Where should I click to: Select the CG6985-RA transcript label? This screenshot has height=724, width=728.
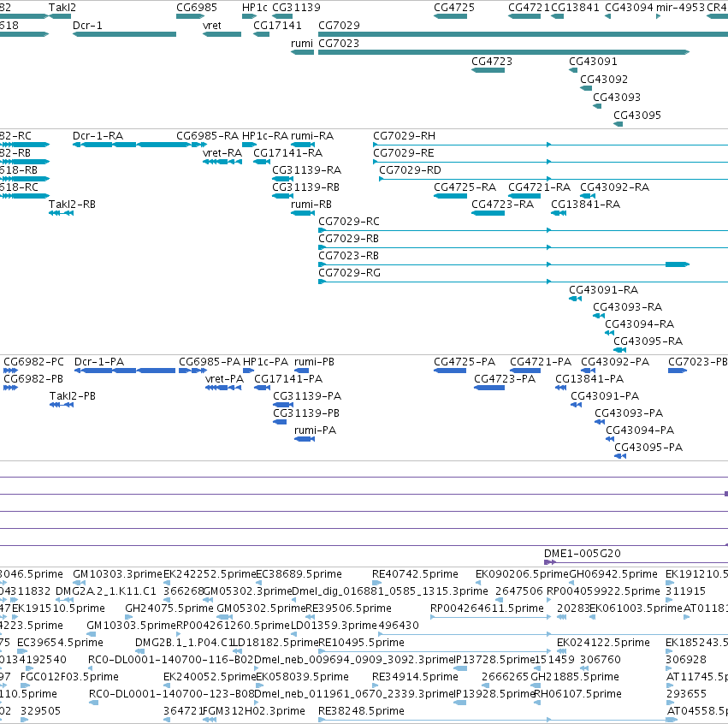tap(207, 136)
